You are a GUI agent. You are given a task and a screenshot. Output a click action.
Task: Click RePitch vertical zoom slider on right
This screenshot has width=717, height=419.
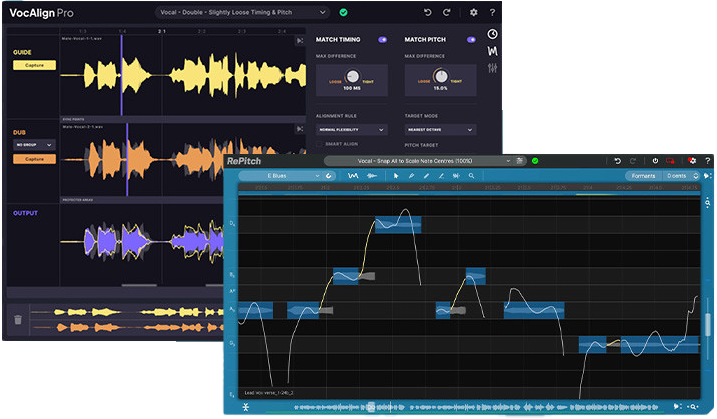[708, 324]
